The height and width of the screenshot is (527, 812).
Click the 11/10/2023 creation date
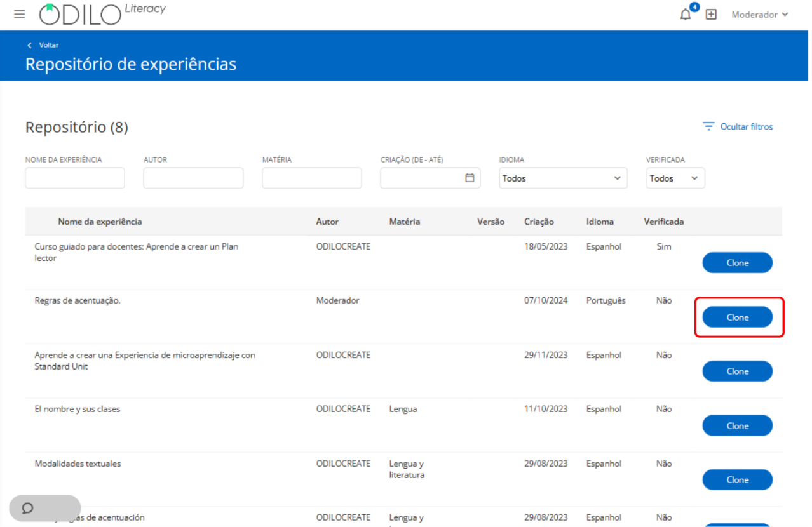click(x=546, y=409)
